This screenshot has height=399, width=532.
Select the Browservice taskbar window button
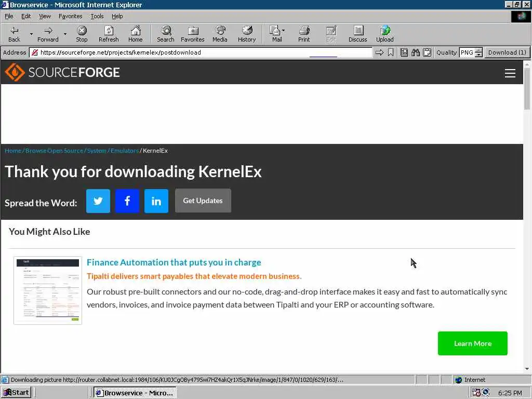pyautogui.click(x=135, y=393)
